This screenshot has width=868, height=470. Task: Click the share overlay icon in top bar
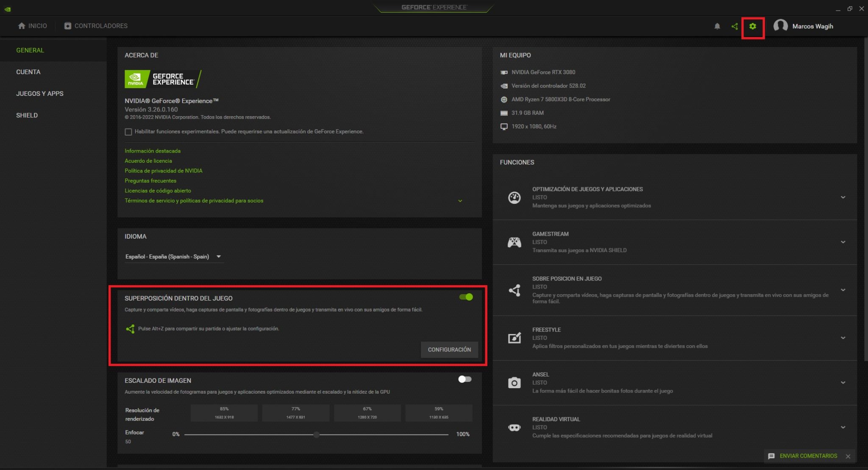pos(735,26)
